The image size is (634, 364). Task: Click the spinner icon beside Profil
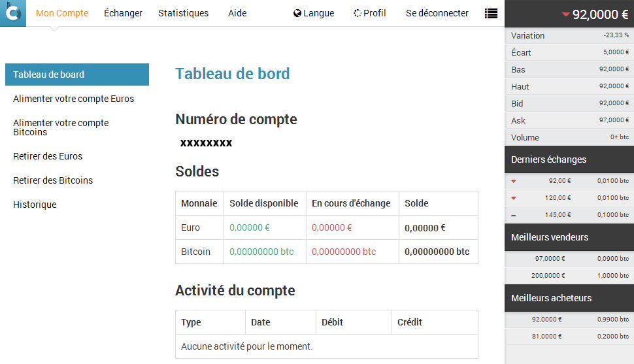(358, 13)
